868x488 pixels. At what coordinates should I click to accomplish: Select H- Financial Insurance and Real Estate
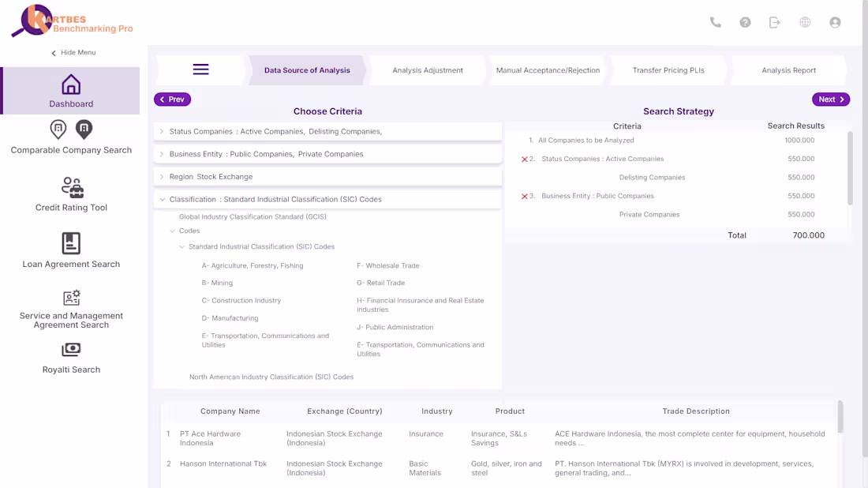[x=420, y=306]
